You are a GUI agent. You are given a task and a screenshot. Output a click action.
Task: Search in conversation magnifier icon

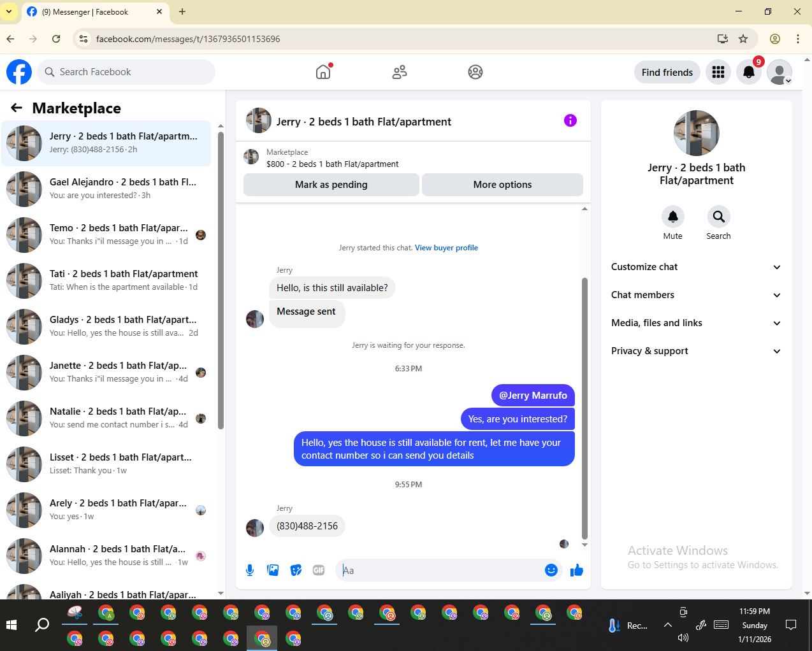tap(718, 217)
